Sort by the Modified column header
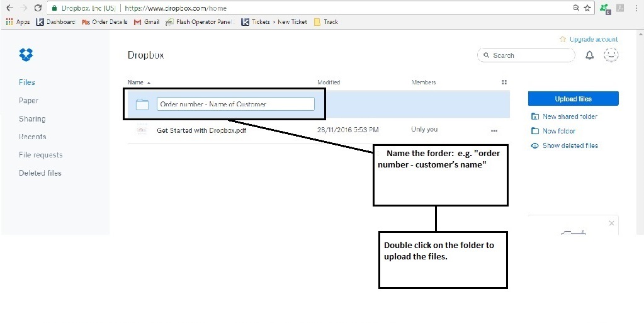The height and width of the screenshot is (323, 644). pyautogui.click(x=329, y=82)
